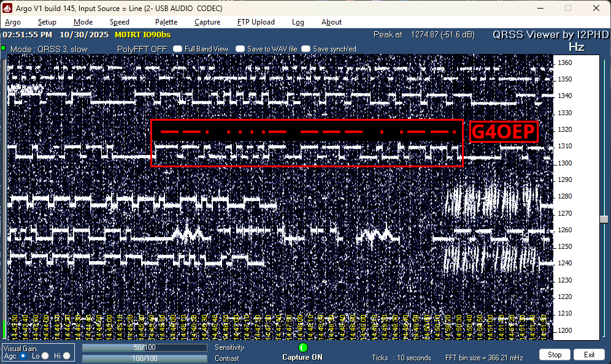The image size is (611, 364).
Task: Click the 1300 Hz scale label
Action: point(564,163)
